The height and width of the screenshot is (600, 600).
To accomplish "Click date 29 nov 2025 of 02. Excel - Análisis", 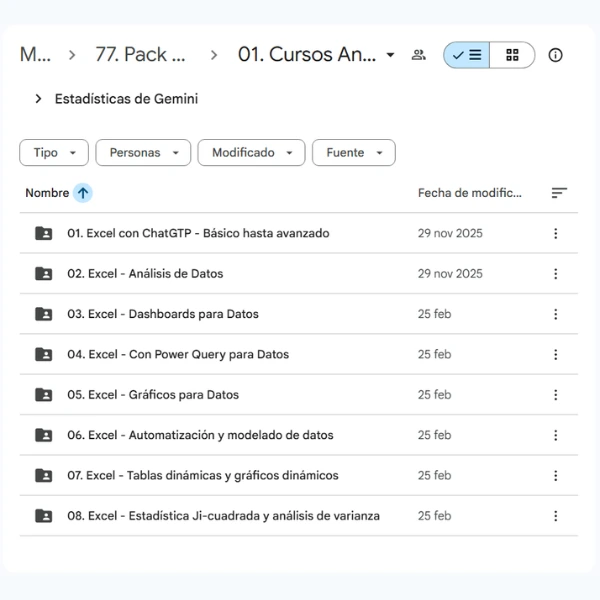I will (450, 274).
